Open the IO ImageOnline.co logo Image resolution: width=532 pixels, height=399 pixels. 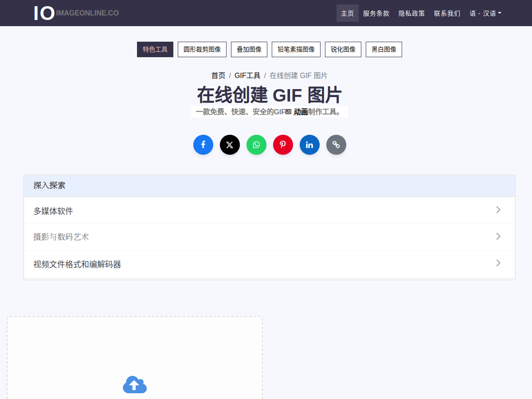coord(76,13)
